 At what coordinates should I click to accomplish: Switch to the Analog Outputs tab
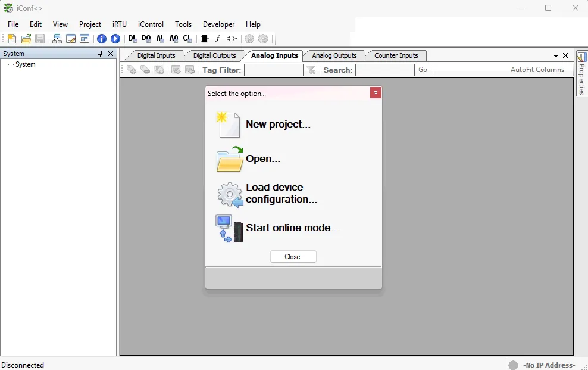pos(334,55)
